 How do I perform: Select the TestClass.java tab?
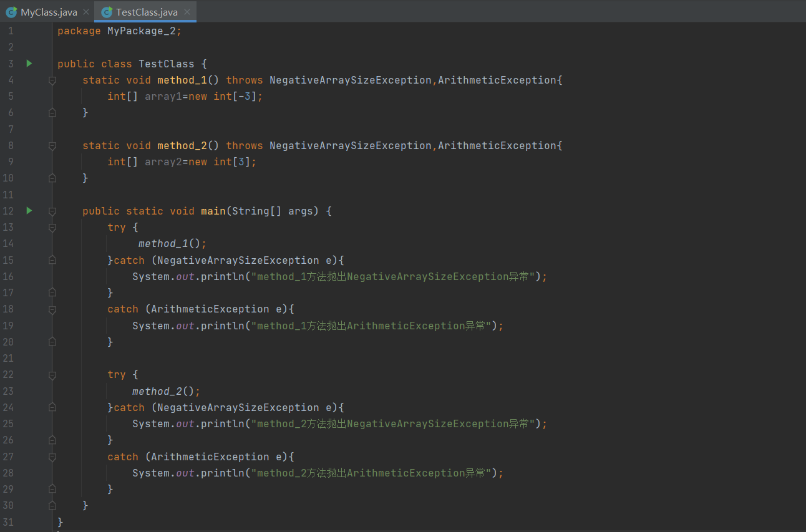coord(147,12)
